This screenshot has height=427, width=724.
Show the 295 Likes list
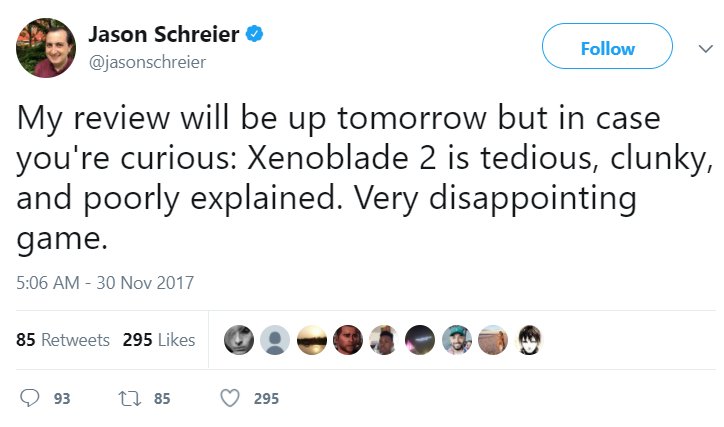click(158, 341)
